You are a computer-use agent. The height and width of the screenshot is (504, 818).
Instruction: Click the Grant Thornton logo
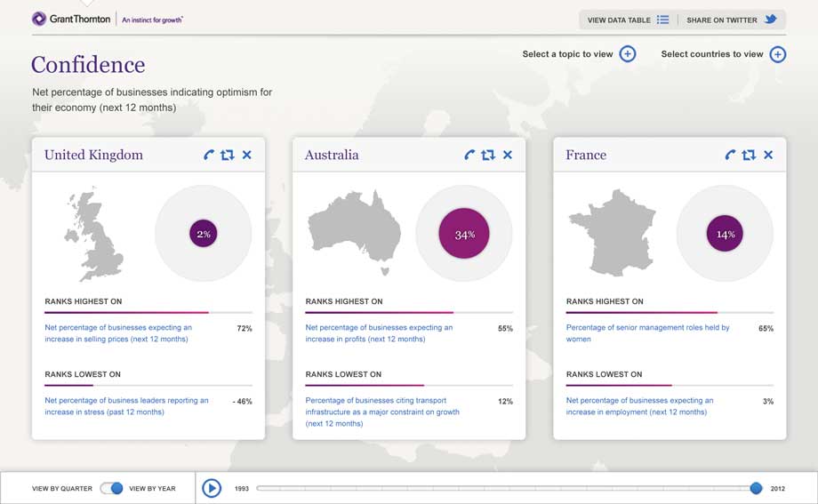73,19
